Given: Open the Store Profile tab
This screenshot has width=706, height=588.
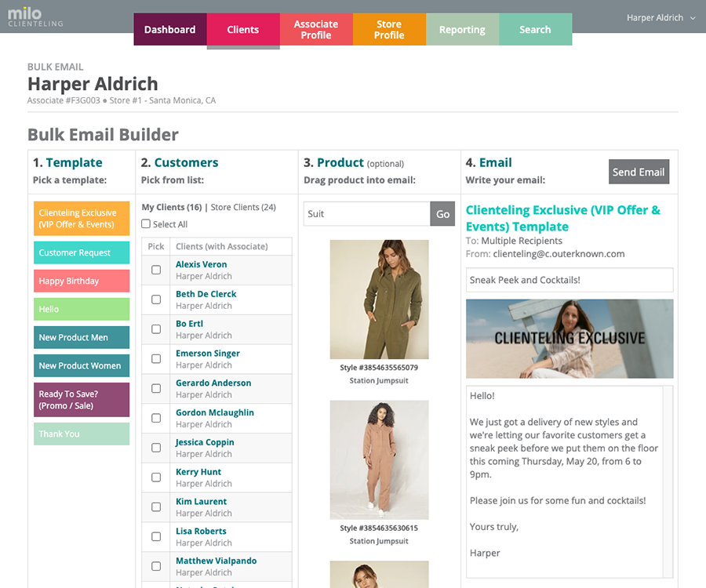Looking at the screenshot, I should coord(389,29).
